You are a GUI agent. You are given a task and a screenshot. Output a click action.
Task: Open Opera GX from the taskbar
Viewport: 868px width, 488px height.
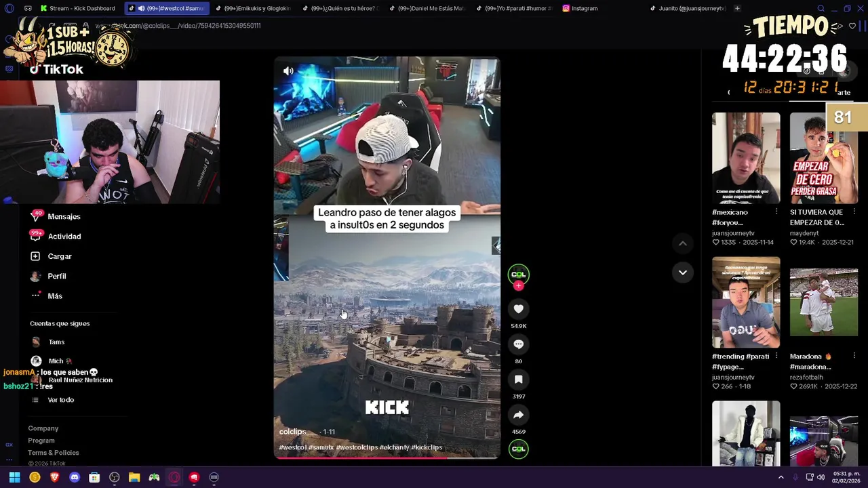[x=174, y=477]
